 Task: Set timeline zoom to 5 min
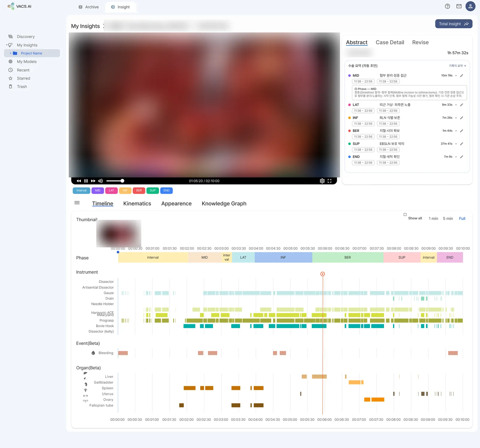tap(448, 219)
